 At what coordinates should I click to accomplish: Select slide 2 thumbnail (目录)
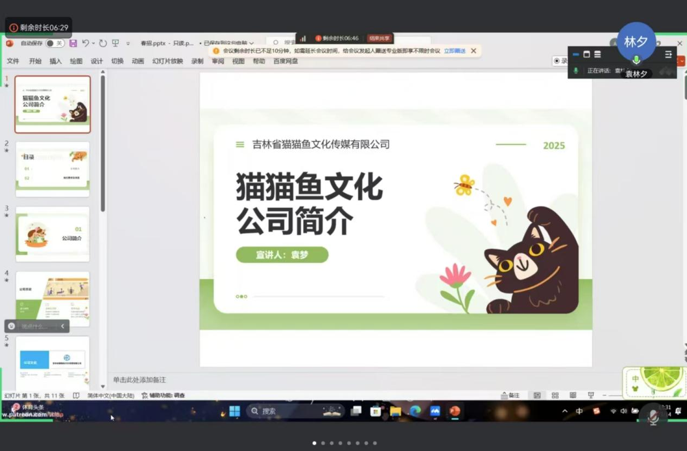click(x=53, y=167)
